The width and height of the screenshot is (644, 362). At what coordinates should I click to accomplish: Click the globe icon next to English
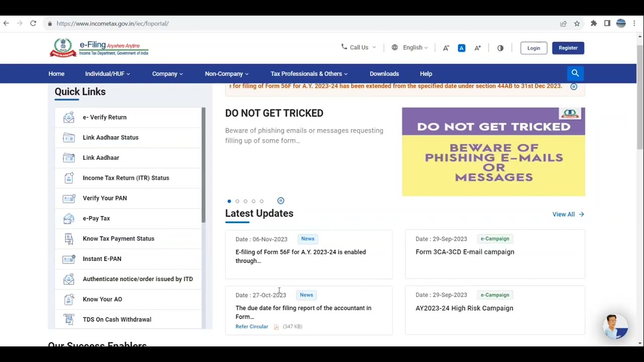point(394,47)
